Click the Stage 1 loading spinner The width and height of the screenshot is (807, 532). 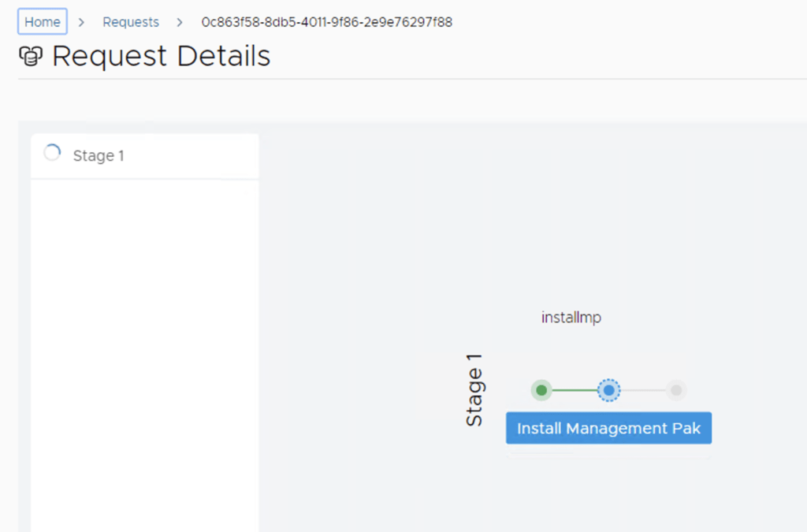tap(52, 154)
